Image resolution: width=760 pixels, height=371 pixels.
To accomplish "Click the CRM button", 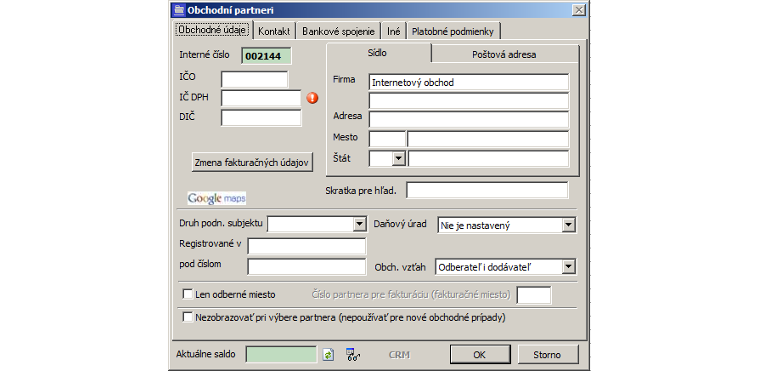I will (x=399, y=355).
